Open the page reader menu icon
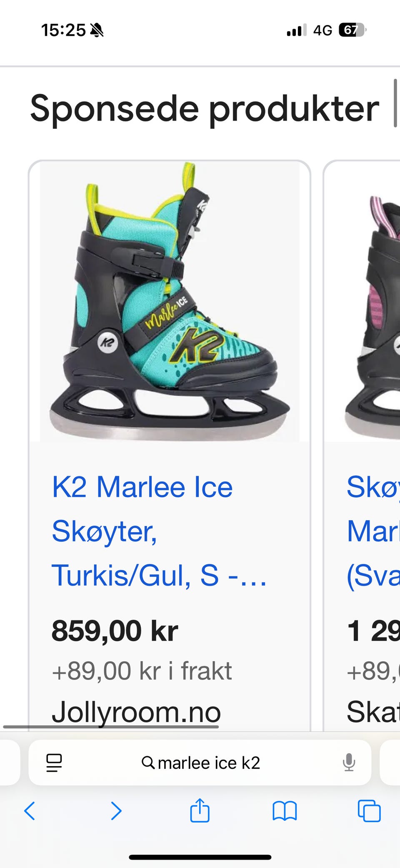This screenshot has height=868, width=400. coord(54,763)
